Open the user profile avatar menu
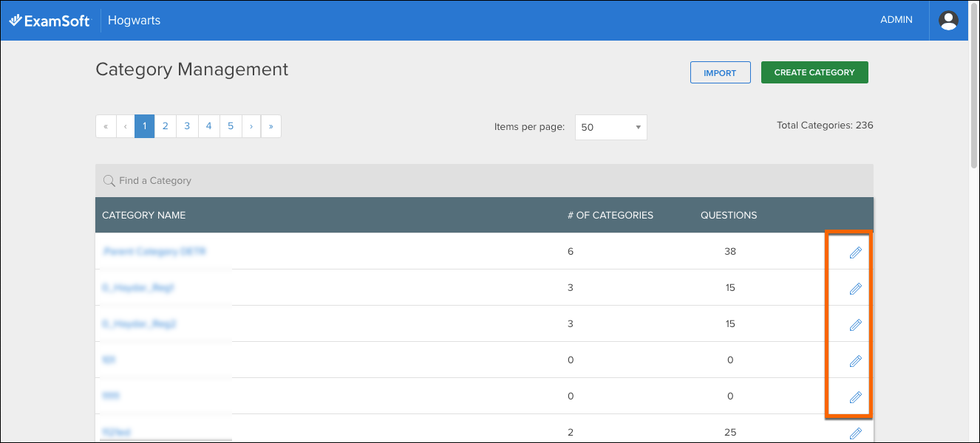Image resolution: width=980 pixels, height=443 pixels. click(948, 20)
